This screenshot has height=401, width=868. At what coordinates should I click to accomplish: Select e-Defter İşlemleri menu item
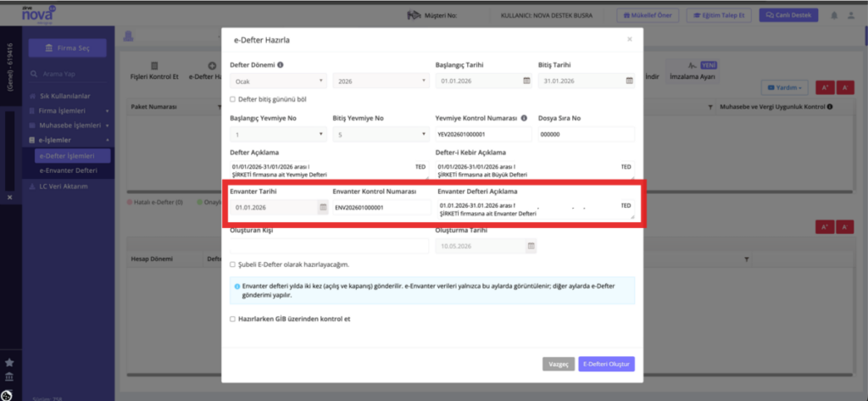pos(72,156)
